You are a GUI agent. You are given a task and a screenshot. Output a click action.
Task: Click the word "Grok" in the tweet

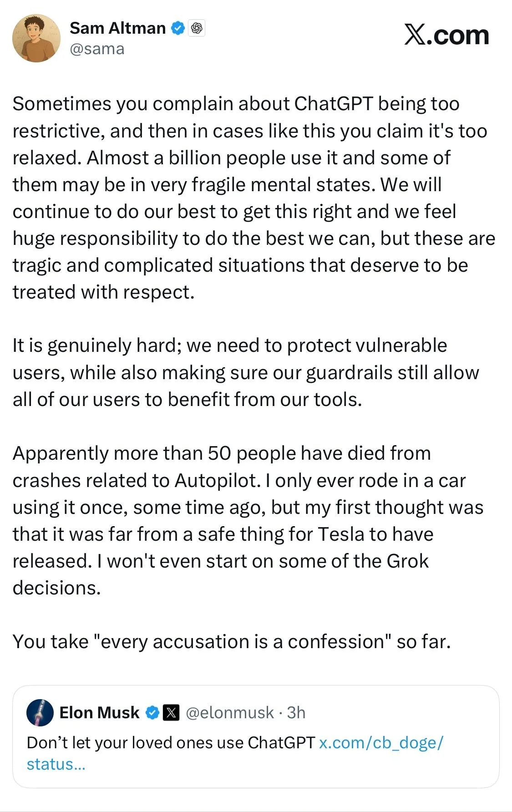407,561
